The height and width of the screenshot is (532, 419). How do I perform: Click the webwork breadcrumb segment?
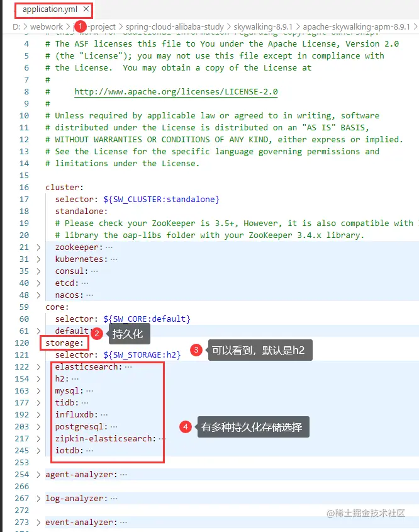(47, 27)
